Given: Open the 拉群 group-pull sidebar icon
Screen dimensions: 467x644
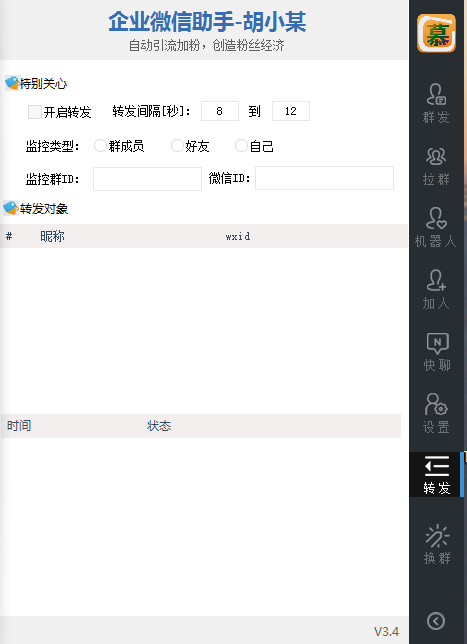Looking at the screenshot, I should tap(436, 166).
